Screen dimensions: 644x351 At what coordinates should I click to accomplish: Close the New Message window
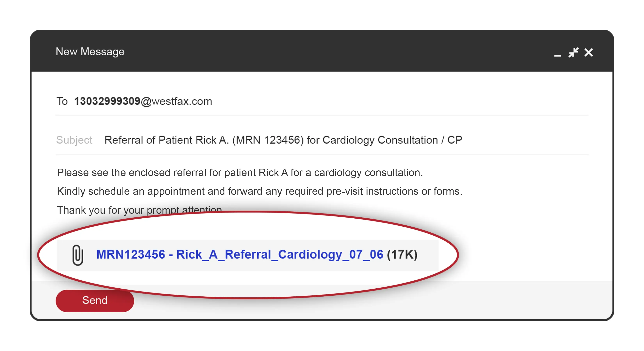[589, 52]
